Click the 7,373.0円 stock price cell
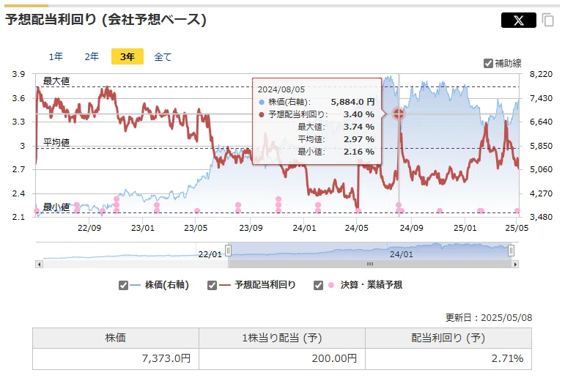Viewport: 565px width, 392px height. click(x=116, y=359)
